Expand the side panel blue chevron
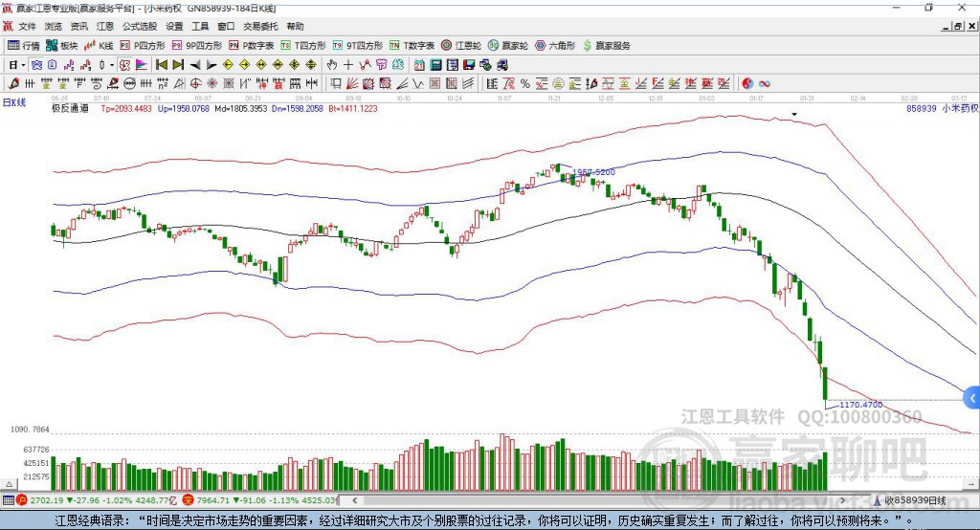Screen dimensions: 980x530 (x=972, y=398)
